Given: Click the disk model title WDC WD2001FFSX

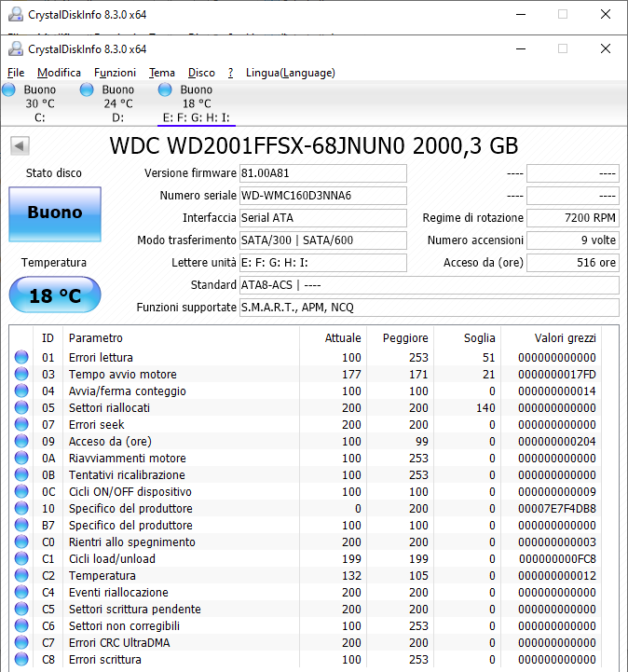Looking at the screenshot, I should (x=314, y=145).
